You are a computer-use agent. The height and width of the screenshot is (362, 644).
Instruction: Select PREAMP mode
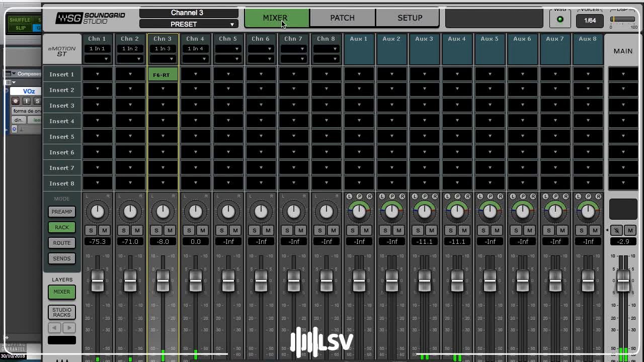[62, 212]
